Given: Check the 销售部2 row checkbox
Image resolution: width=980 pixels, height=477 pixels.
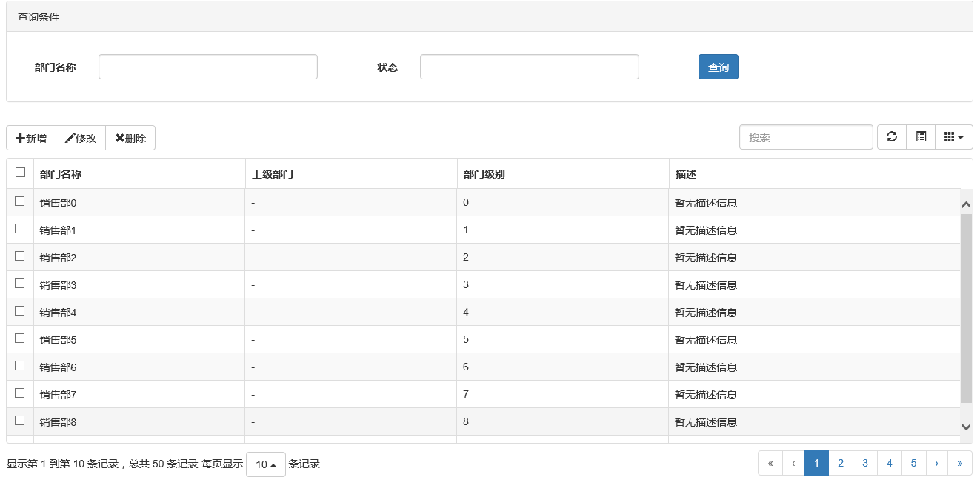Looking at the screenshot, I should click(x=20, y=256).
